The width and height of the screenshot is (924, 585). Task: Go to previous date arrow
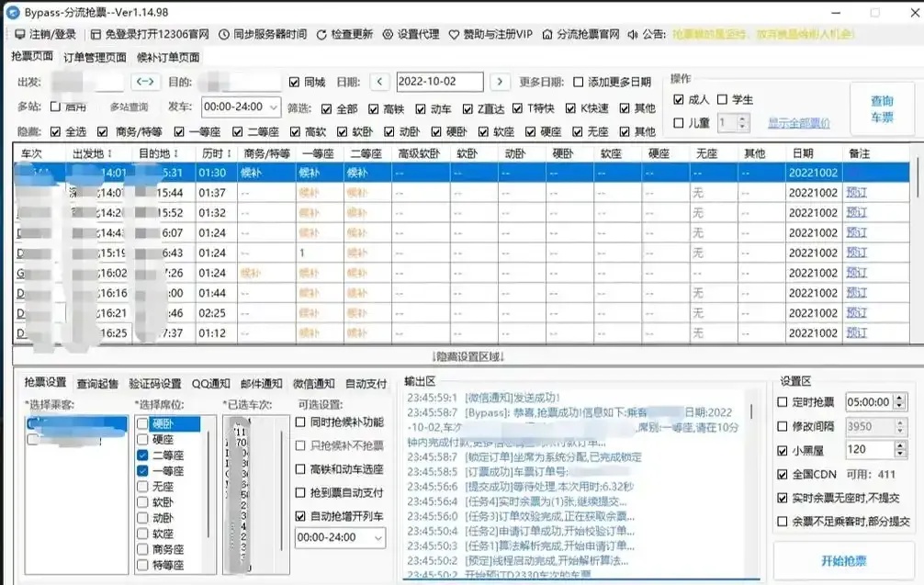[x=379, y=82]
